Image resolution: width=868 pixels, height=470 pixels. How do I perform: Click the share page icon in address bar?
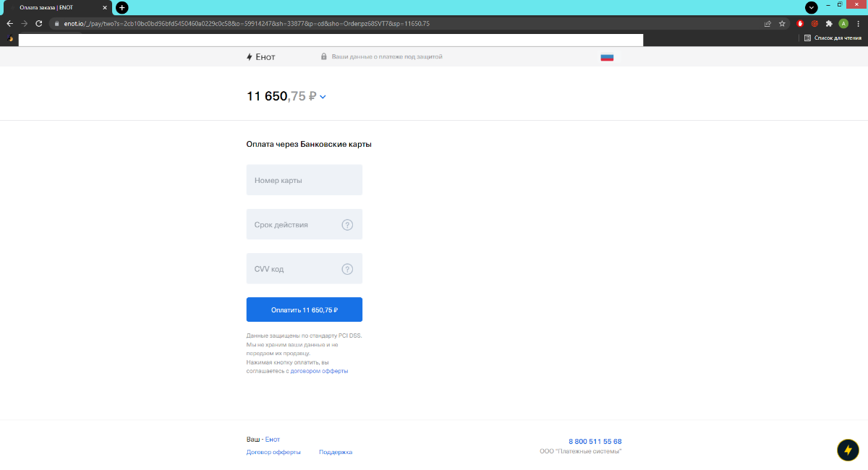[x=767, y=23]
